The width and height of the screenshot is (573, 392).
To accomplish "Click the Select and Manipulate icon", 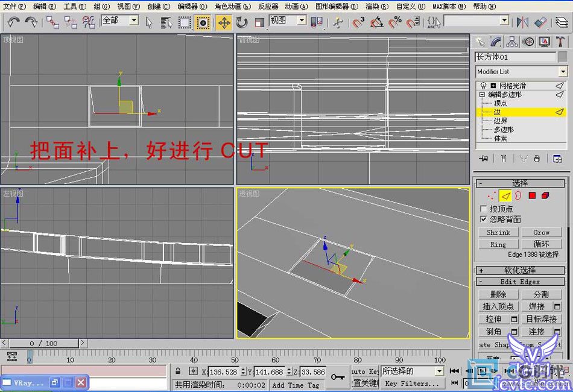I will click(338, 23).
